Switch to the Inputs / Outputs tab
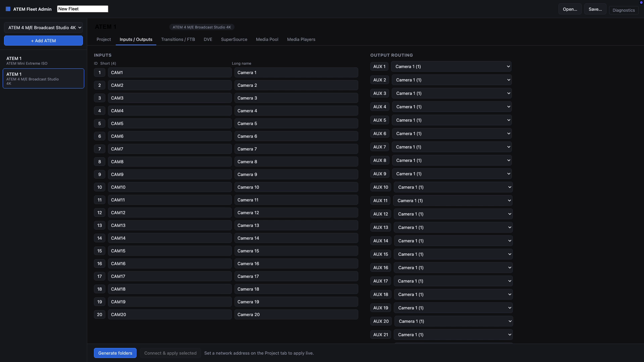 click(136, 39)
